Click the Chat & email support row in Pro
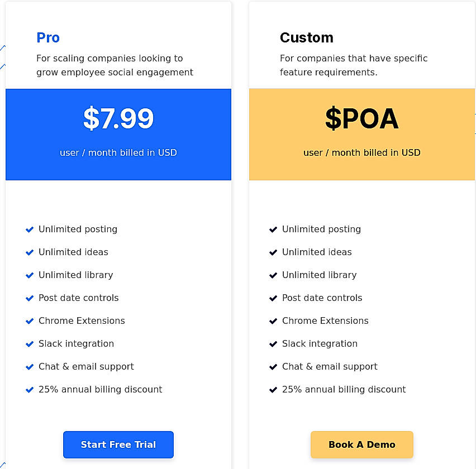 (x=86, y=366)
